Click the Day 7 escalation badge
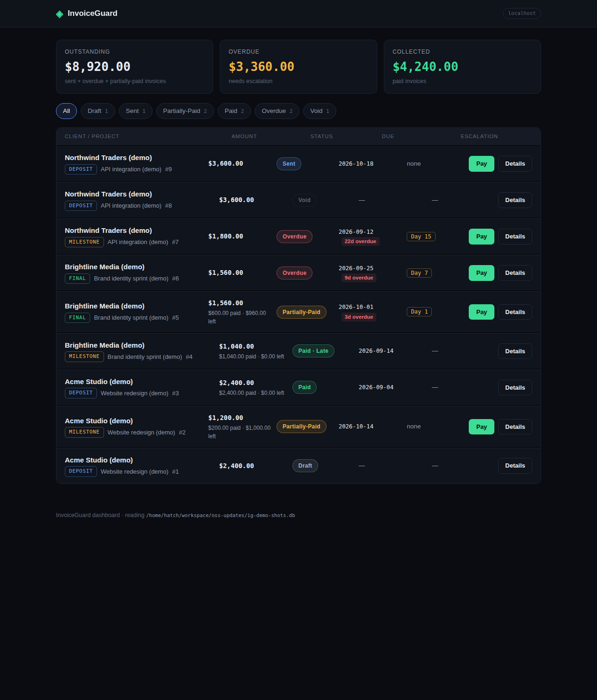Screen dimensions: 597x700 pyautogui.click(x=419, y=273)
